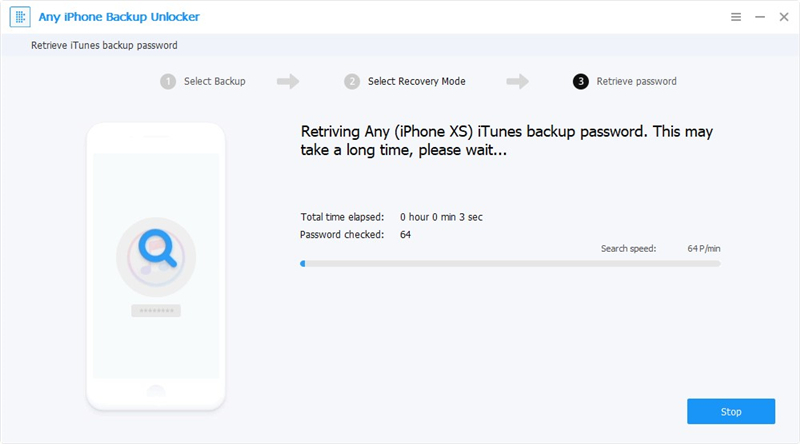This screenshot has height=444, width=800.
Task: Click the Search speed value
Action: point(704,249)
